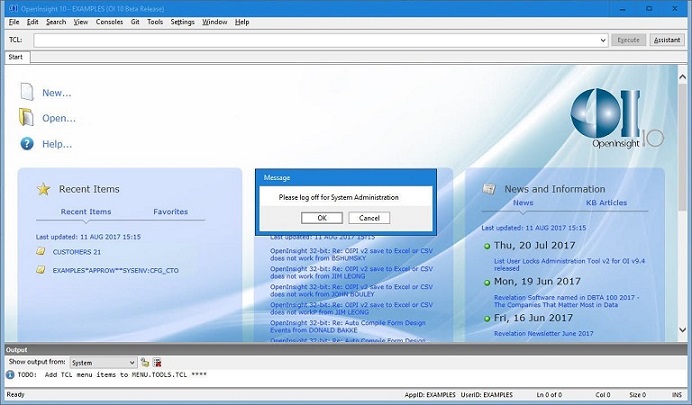This screenshot has height=405, width=692.
Task: Switch to the Recent Items sub-tab
Action: tap(86, 212)
